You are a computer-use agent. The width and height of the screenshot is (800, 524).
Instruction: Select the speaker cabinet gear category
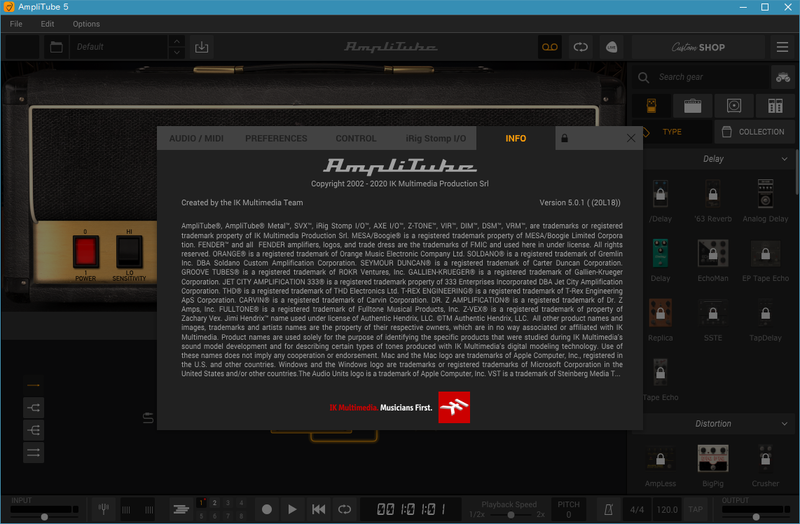(x=734, y=106)
